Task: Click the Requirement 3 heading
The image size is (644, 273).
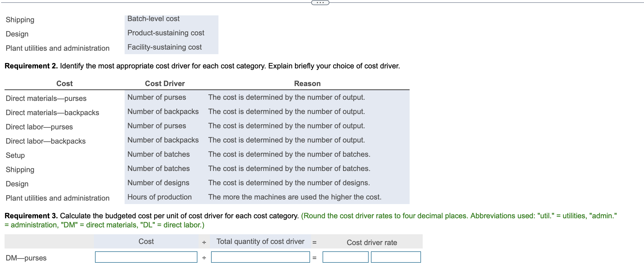Action: 31,216
